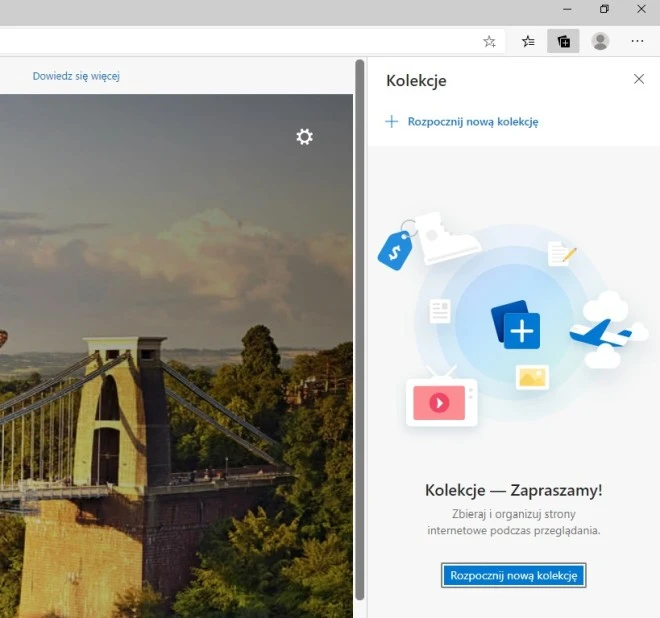Toggle the Collections toolbar button
660x618 pixels.
[563, 41]
